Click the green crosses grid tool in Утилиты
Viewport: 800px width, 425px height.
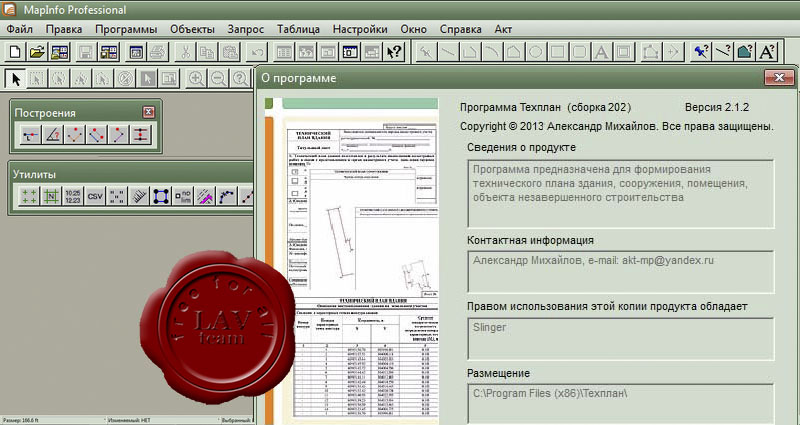[x=29, y=196]
